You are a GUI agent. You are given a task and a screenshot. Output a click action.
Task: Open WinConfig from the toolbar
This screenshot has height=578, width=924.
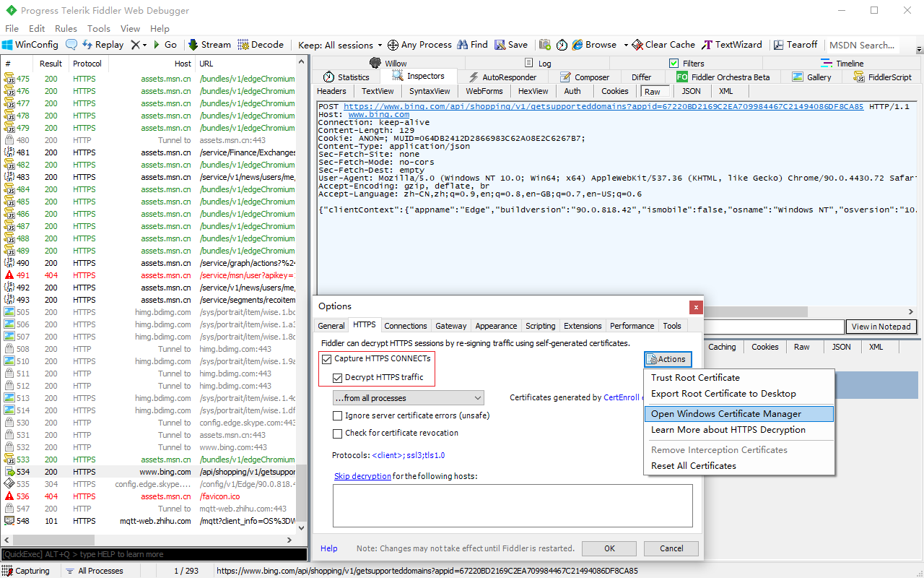(x=30, y=45)
